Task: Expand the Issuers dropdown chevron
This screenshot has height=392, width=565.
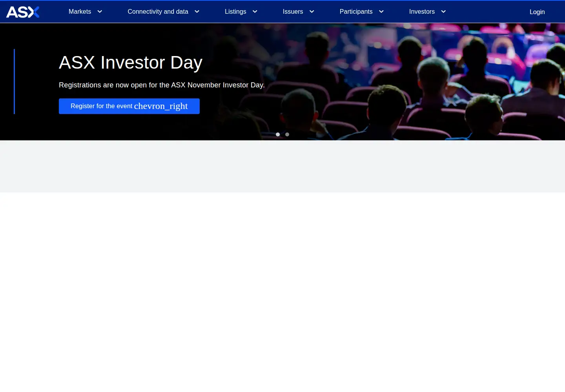Action: [312, 12]
